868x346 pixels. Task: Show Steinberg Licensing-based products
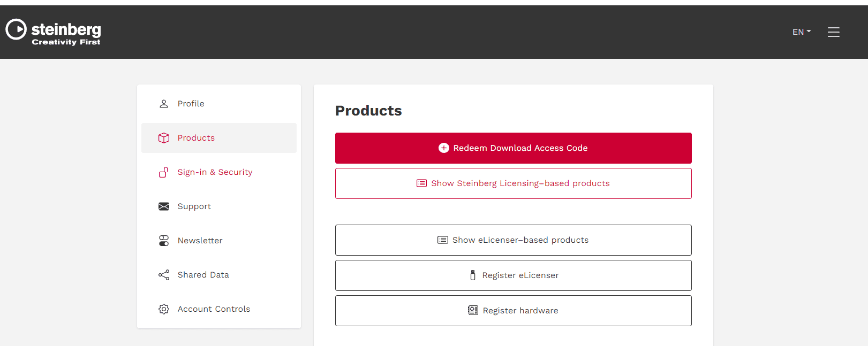click(x=514, y=183)
